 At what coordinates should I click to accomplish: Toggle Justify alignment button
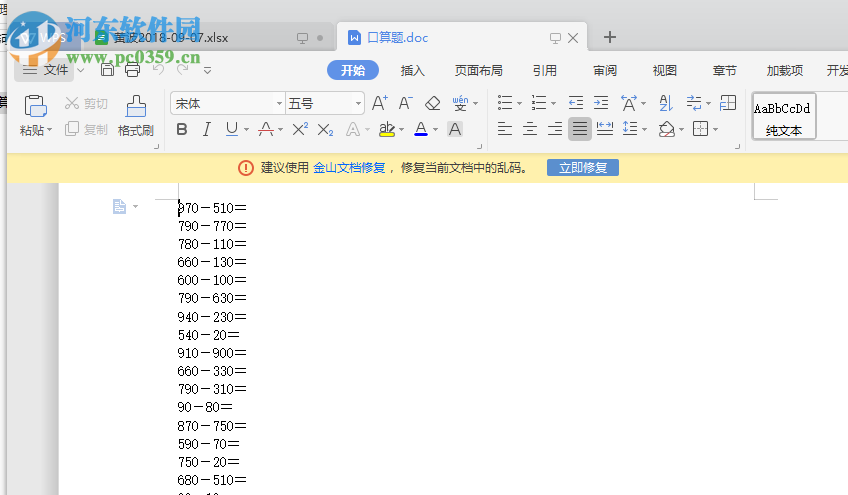pos(580,129)
